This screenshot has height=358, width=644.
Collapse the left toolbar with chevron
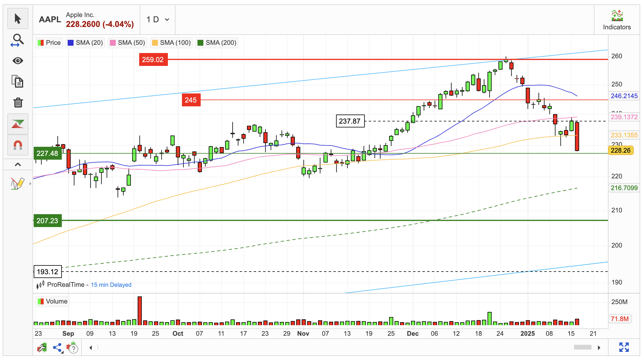point(18,164)
